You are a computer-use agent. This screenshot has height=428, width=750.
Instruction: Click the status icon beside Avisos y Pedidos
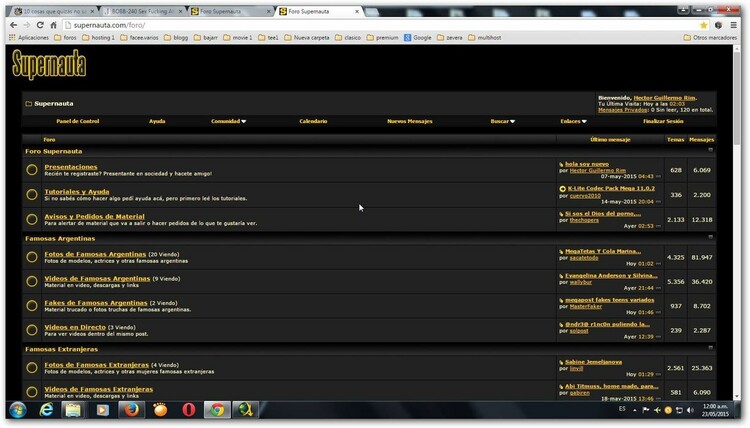32,219
